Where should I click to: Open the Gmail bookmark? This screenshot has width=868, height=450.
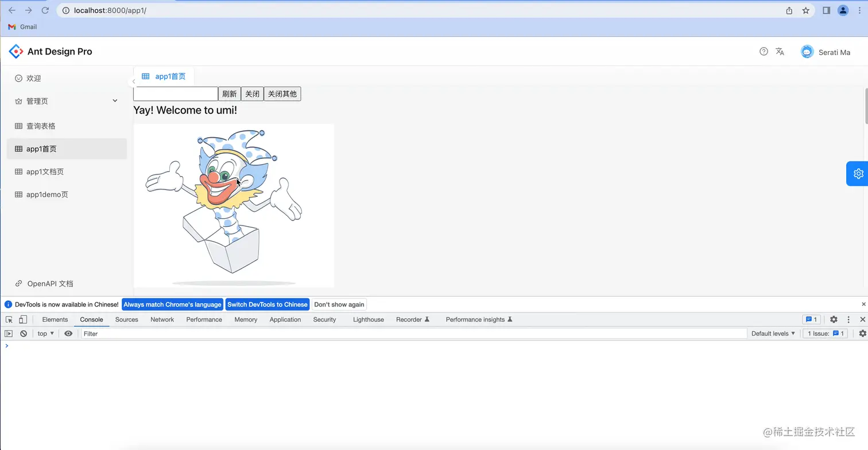[22, 27]
